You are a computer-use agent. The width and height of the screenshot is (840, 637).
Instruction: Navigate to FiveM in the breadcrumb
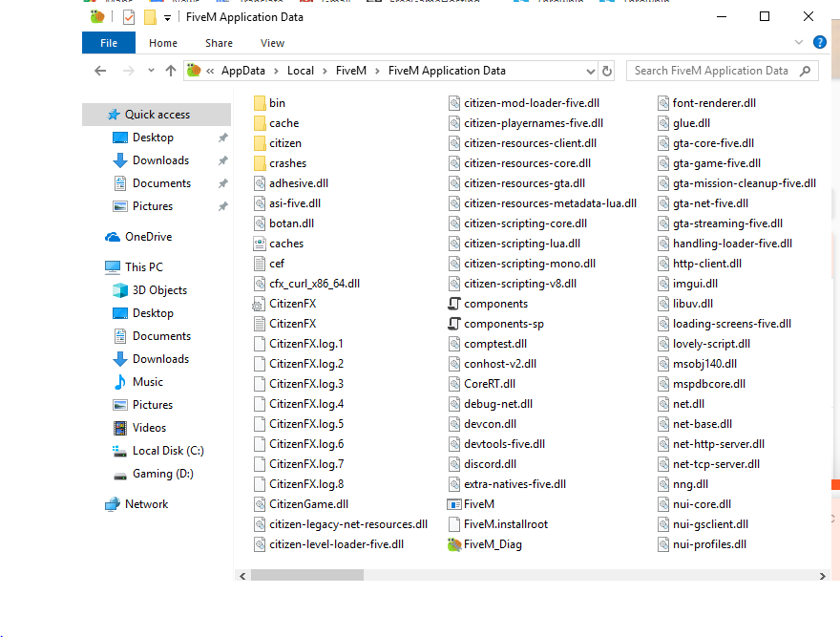pyautogui.click(x=351, y=71)
